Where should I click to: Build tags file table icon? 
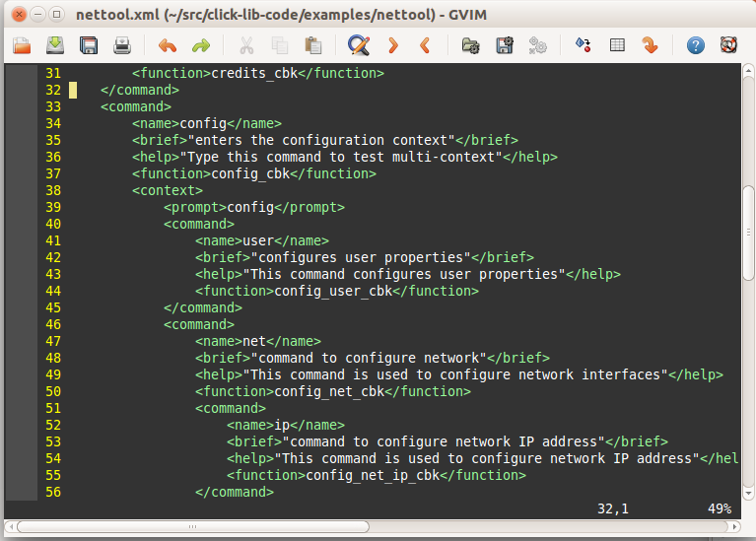617,45
